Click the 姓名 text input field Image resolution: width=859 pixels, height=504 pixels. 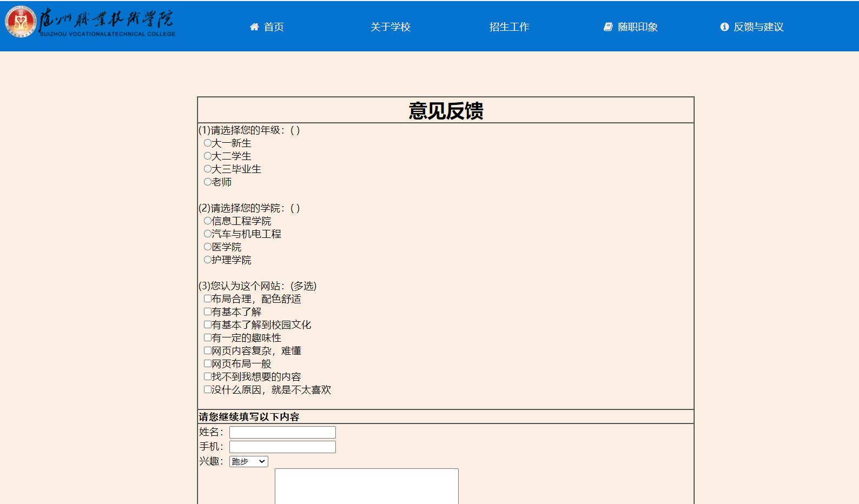tap(282, 432)
